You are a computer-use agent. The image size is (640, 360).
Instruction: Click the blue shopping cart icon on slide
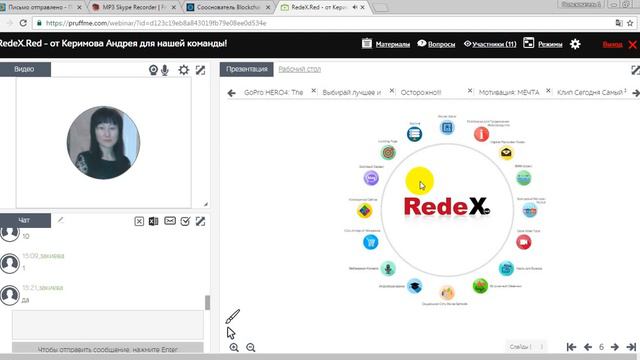pos(371,242)
